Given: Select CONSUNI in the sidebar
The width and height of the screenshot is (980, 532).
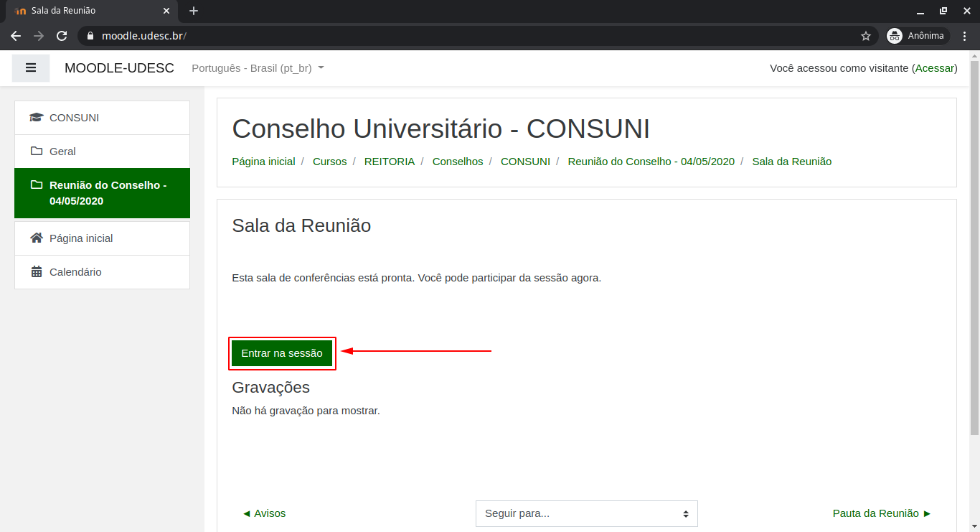Looking at the screenshot, I should click(x=74, y=118).
